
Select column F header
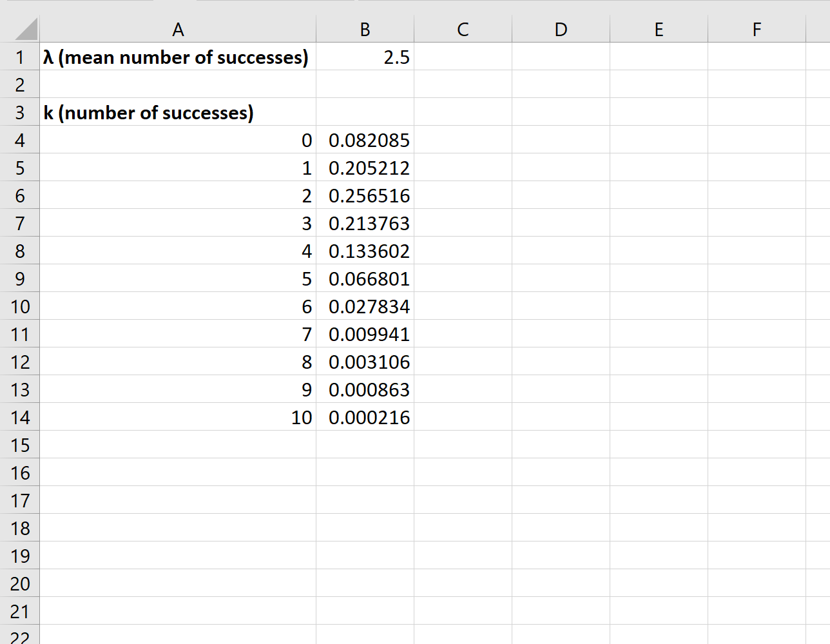(757, 30)
